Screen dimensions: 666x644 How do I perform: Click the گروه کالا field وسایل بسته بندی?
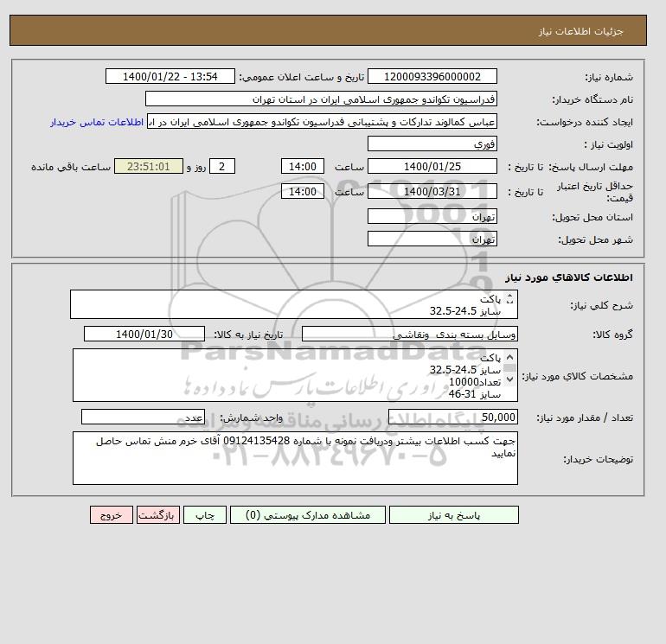point(409,334)
